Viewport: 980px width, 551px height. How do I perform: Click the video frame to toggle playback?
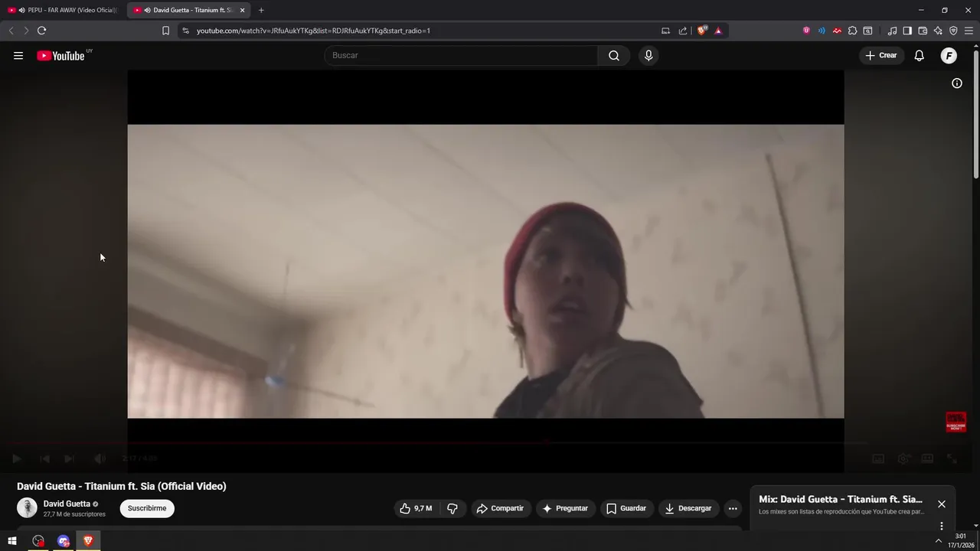tap(485, 271)
